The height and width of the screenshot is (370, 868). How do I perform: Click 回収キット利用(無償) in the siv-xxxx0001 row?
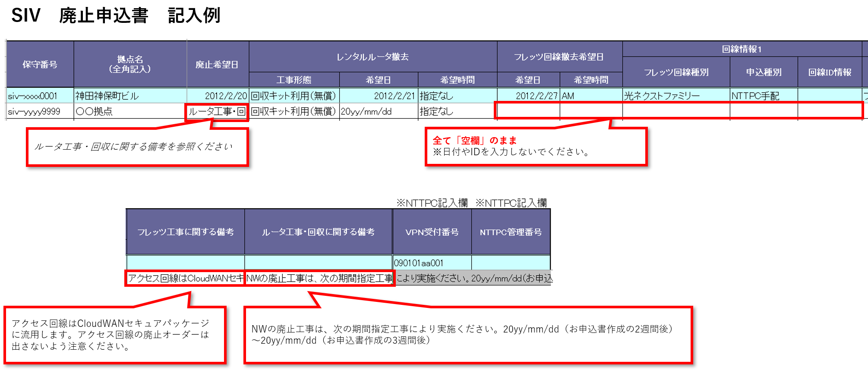294,96
